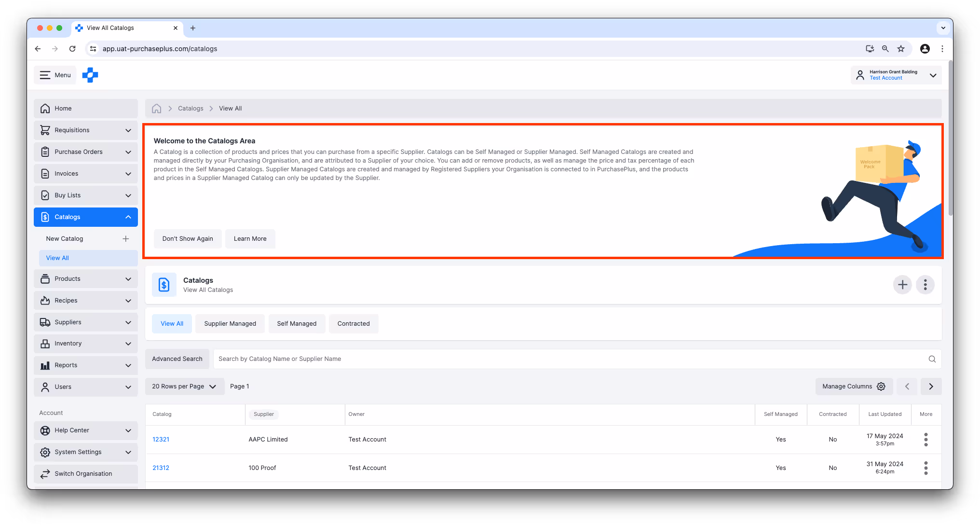This screenshot has width=980, height=525.
Task: Click the PurchasePlus logo icon
Action: pyautogui.click(x=90, y=75)
